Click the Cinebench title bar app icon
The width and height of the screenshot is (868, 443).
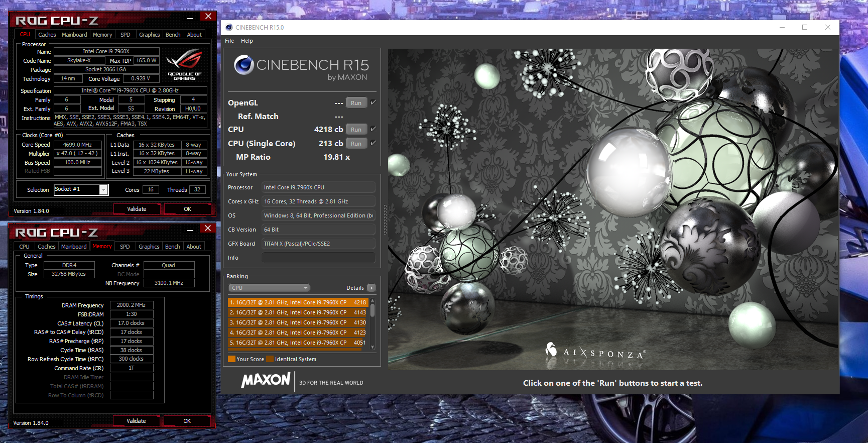(229, 28)
